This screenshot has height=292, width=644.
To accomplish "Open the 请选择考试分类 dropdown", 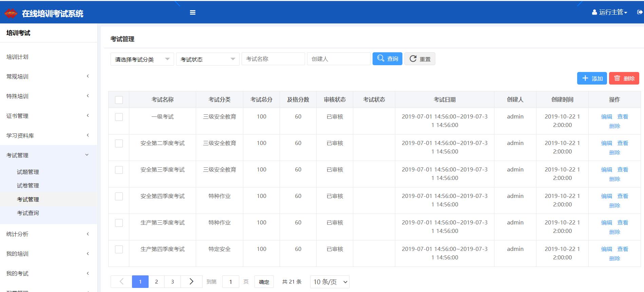I will click(x=142, y=59).
